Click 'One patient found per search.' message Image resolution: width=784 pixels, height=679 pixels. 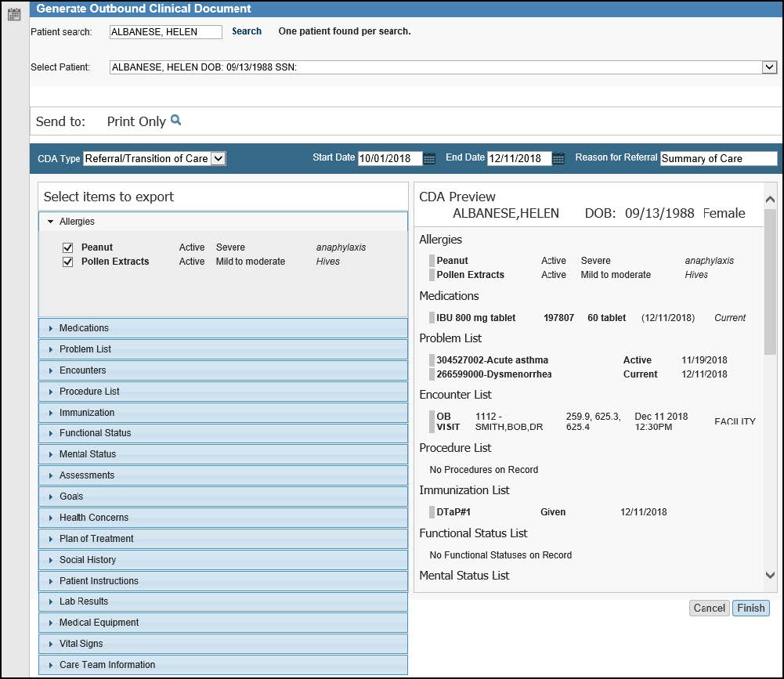coord(345,31)
